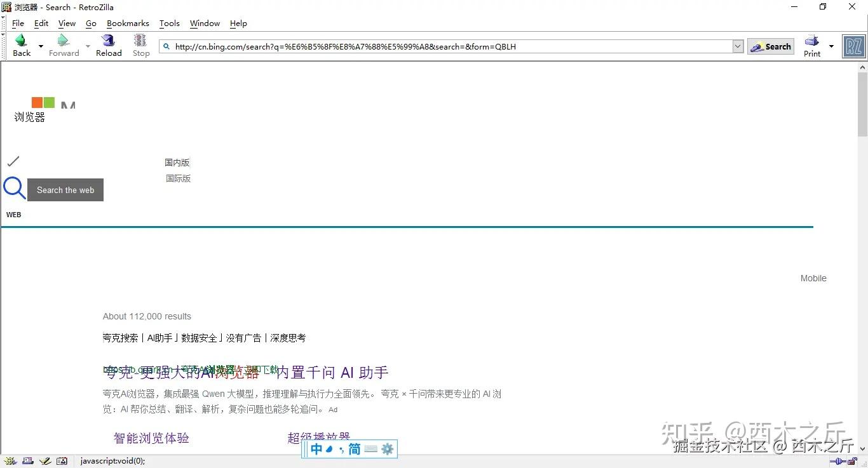868x468 pixels.
Task: Toggle the IME 简 simplified/traditional switch
Action: (355, 449)
